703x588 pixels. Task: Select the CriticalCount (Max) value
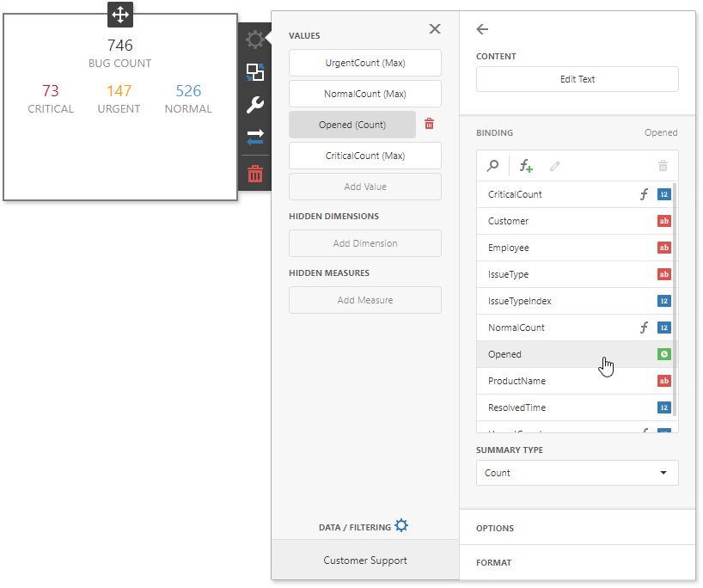[x=365, y=156]
